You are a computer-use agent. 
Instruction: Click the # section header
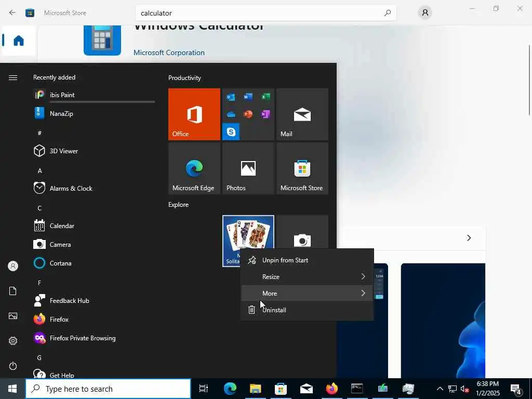click(39, 133)
